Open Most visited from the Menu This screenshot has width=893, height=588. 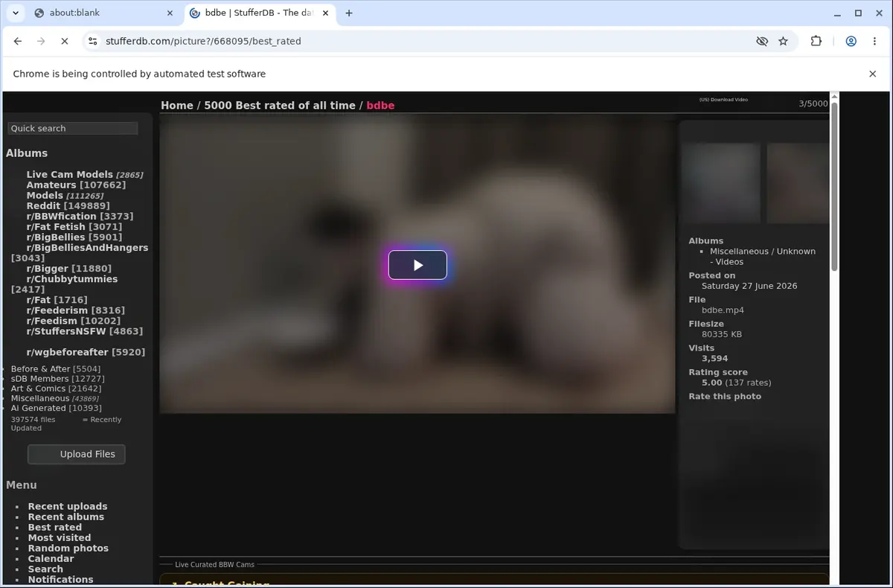60,537
